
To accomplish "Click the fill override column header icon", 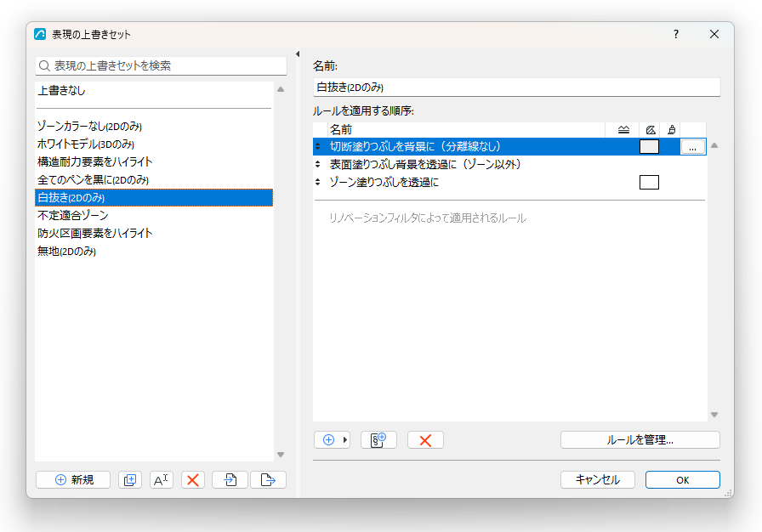I will (651, 130).
